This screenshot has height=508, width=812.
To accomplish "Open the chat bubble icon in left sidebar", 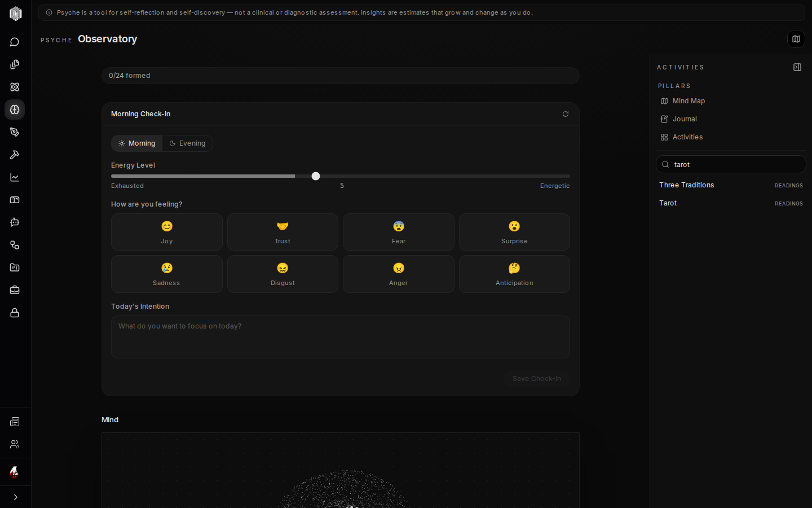I will click(15, 42).
